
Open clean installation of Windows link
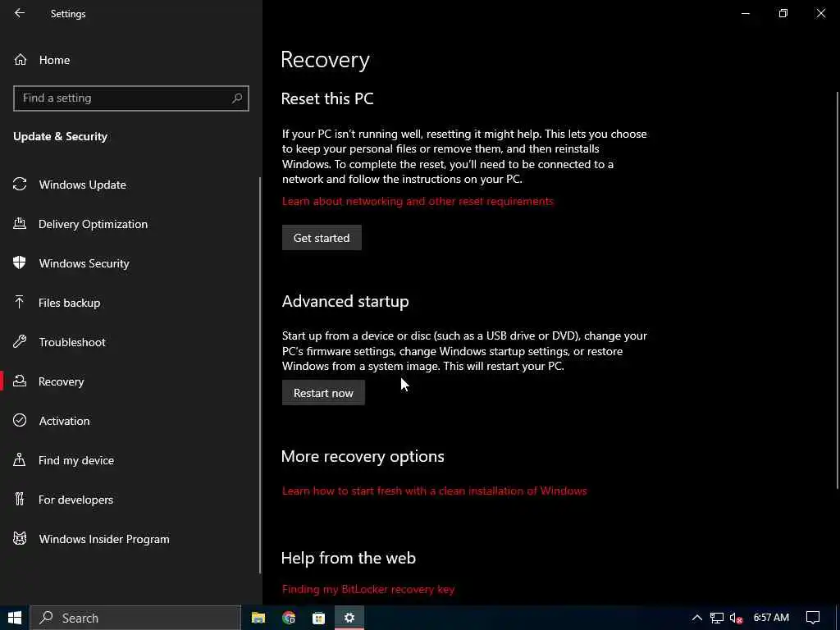[x=435, y=491]
